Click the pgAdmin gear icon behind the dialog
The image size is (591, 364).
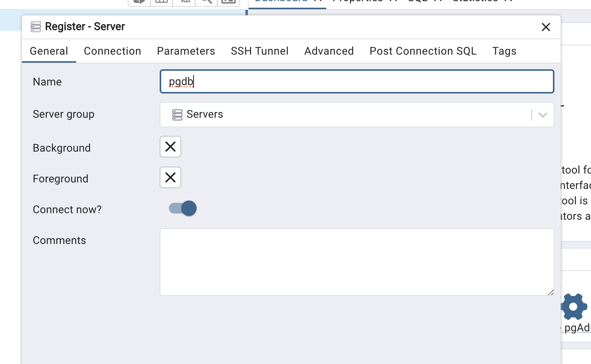point(574,307)
